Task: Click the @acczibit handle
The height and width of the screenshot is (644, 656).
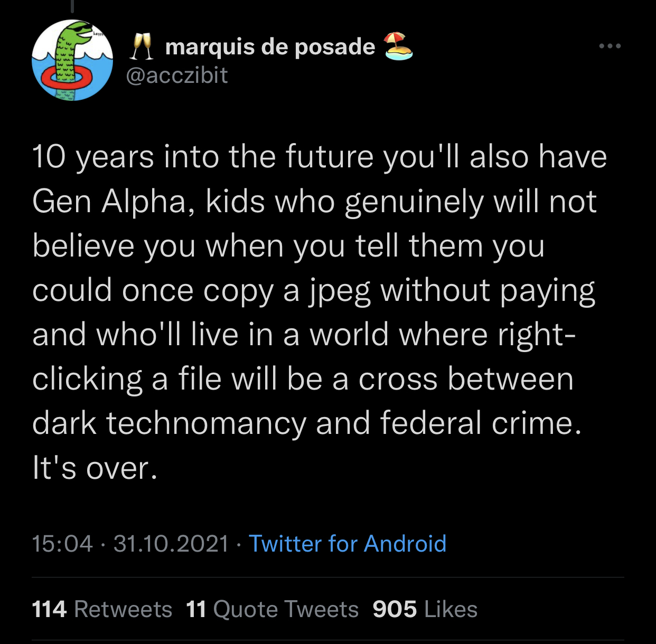Action: tap(177, 75)
